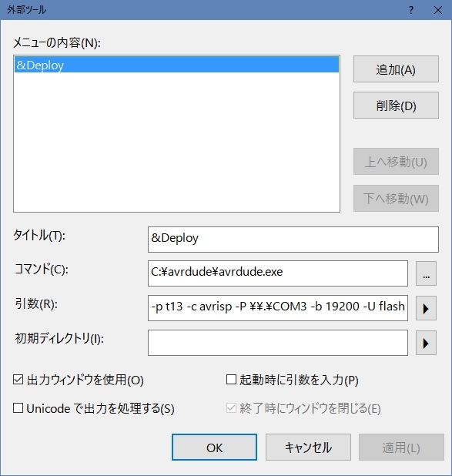Screen dimensions: 452x476
Task: Click the help question mark icon
Action: pyautogui.click(x=411, y=10)
